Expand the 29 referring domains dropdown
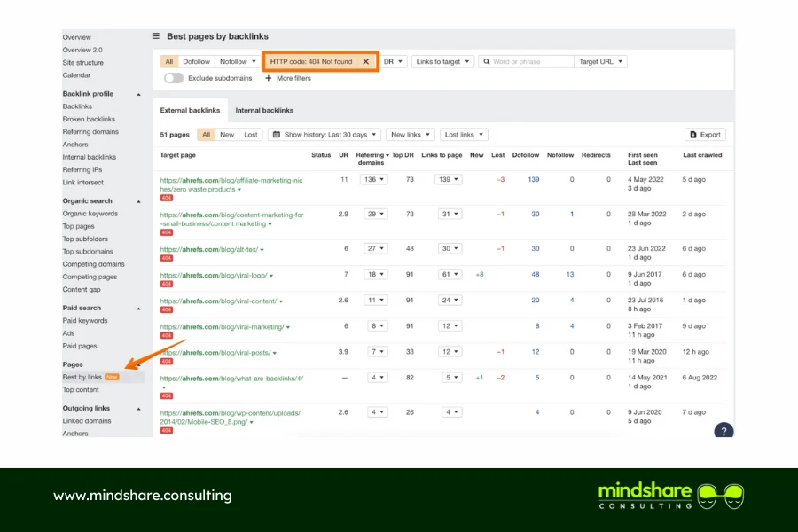This screenshot has width=798, height=532. (x=376, y=214)
